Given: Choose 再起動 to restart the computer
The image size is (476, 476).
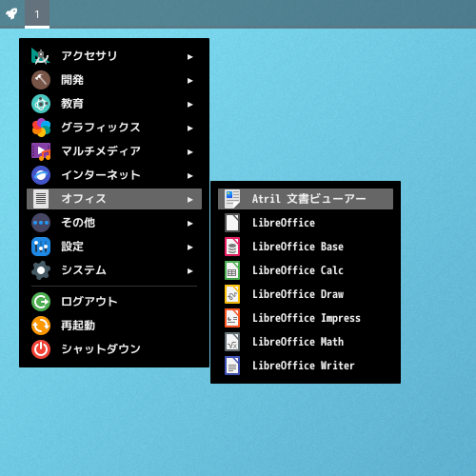Looking at the screenshot, I should tap(114, 326).
